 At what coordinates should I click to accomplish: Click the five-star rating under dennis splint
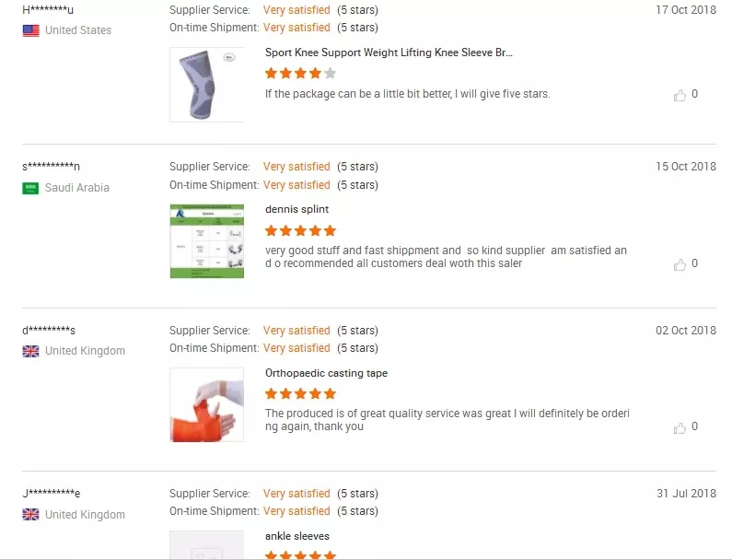coord(300,230)
